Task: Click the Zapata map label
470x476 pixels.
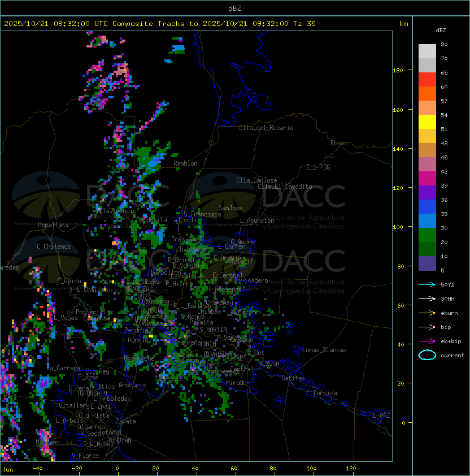Action: click(125, 421)
